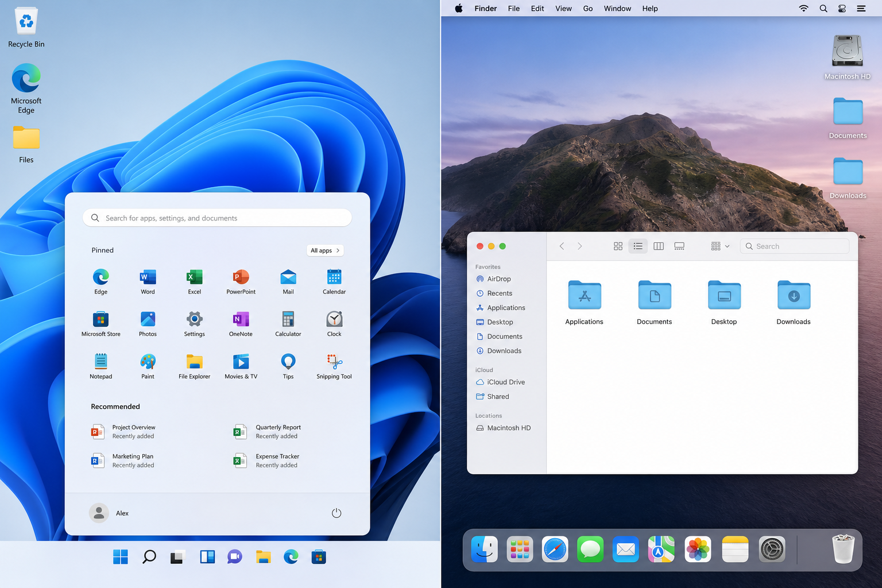Open Alex user account profile

tap(109, 513)
